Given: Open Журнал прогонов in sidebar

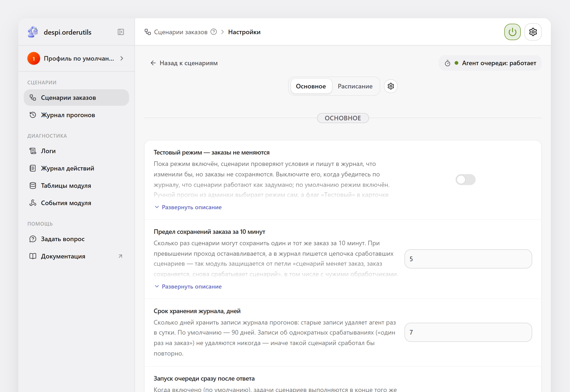Looking at the screenshot, I should [x=76, y=115].
